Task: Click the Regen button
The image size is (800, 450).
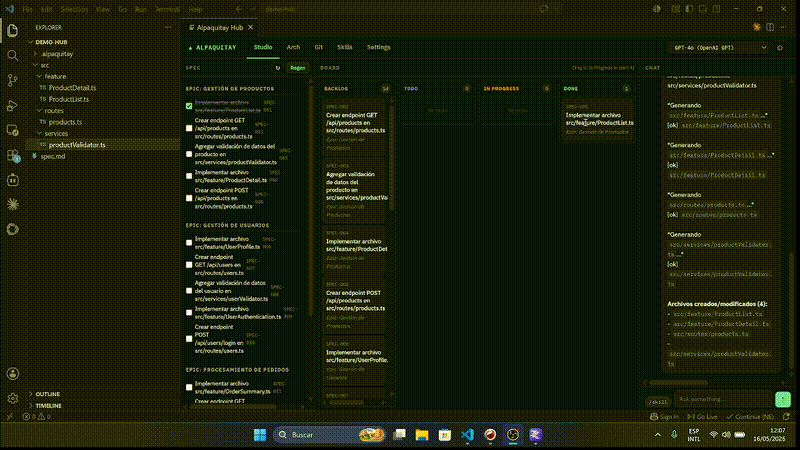Action: point(297,68)
